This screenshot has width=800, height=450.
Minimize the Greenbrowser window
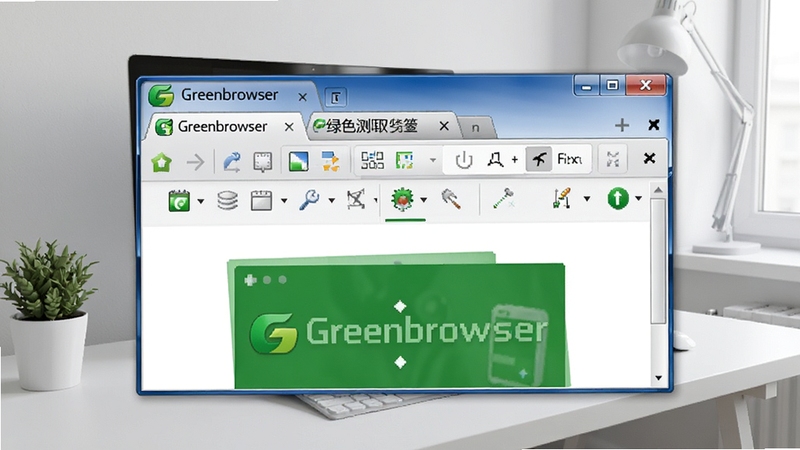(586, 86)
